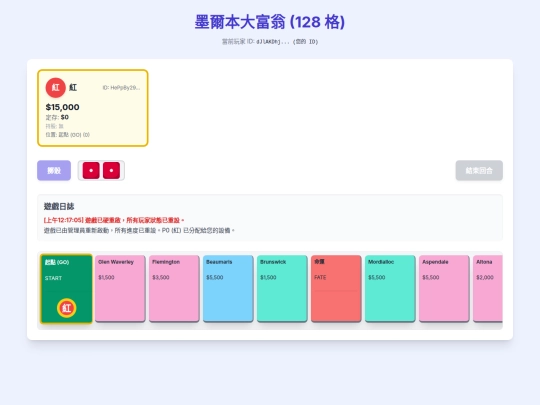
Task: Roll the dice with the 擲骰 button
Action: tap(54, 170)
